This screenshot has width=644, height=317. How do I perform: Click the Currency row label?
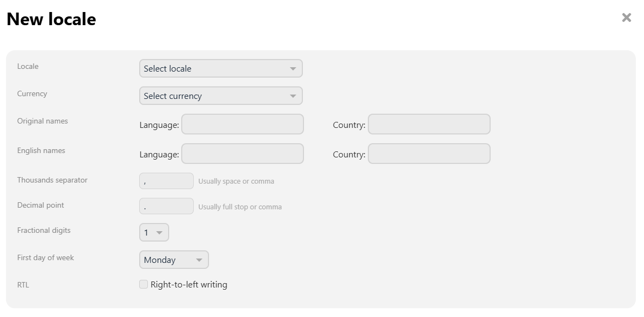pos(32,94)
